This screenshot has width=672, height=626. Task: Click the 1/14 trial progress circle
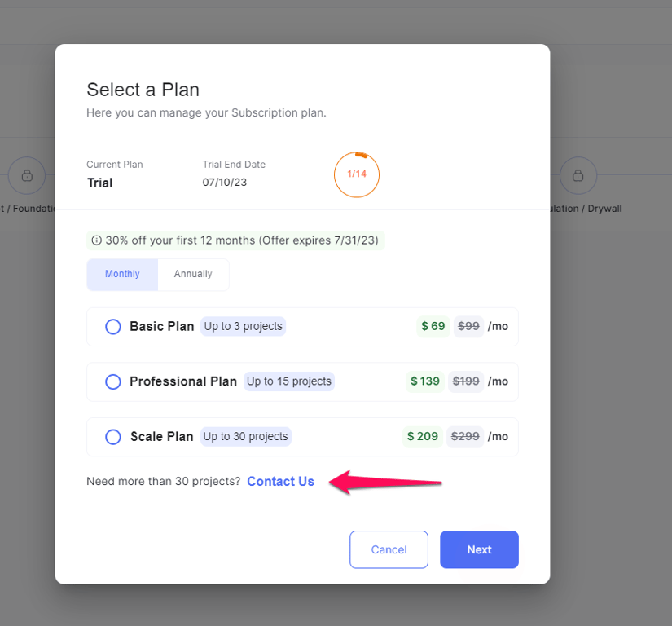tap(357, 174)
